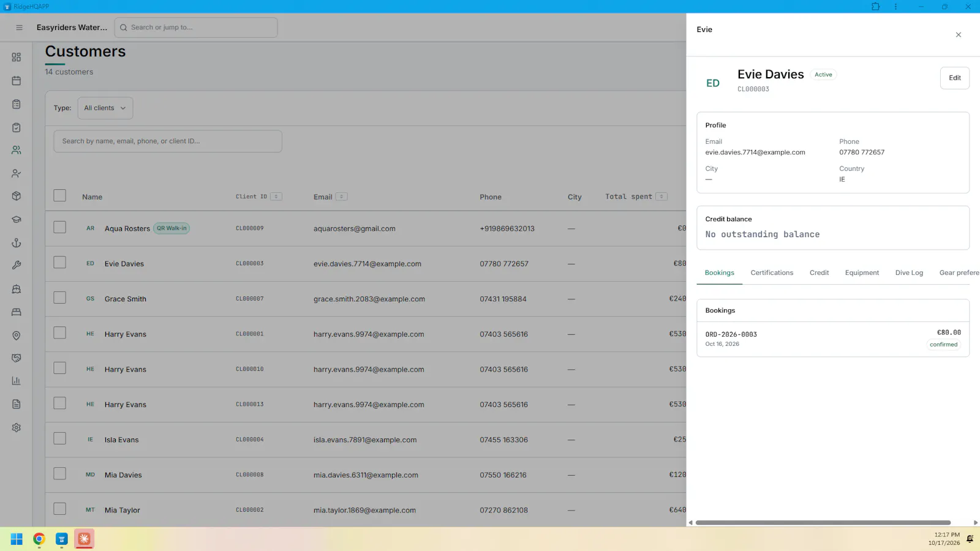Viewport: 980px width, 551px height.
Task: Click the horizontal scrollbar in customer panel
Action: pos(823,523)
